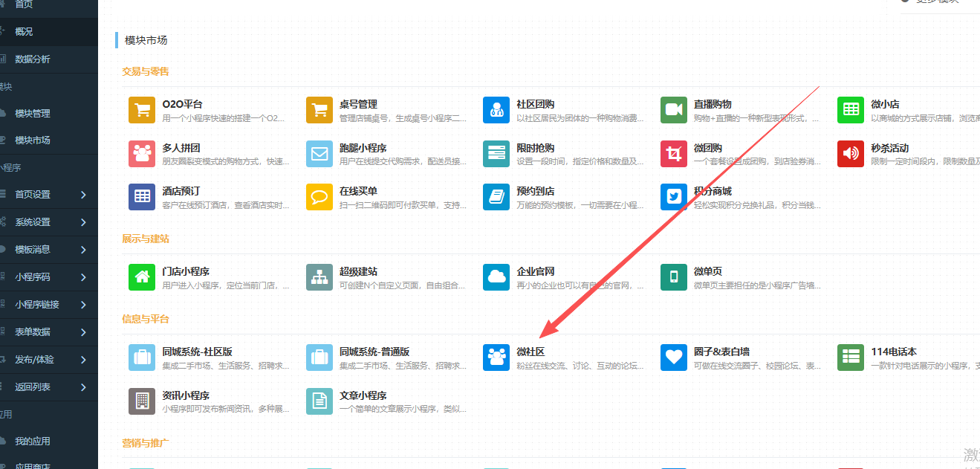The height and width of the screenshot is (469, 980).
Task: Click the 微社区 users icon
Action: [x=496, y=358]
